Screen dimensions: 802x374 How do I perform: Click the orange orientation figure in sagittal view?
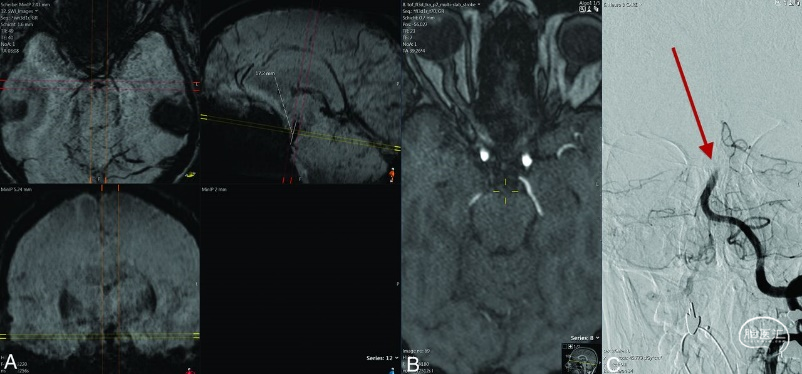coord(392,174)
